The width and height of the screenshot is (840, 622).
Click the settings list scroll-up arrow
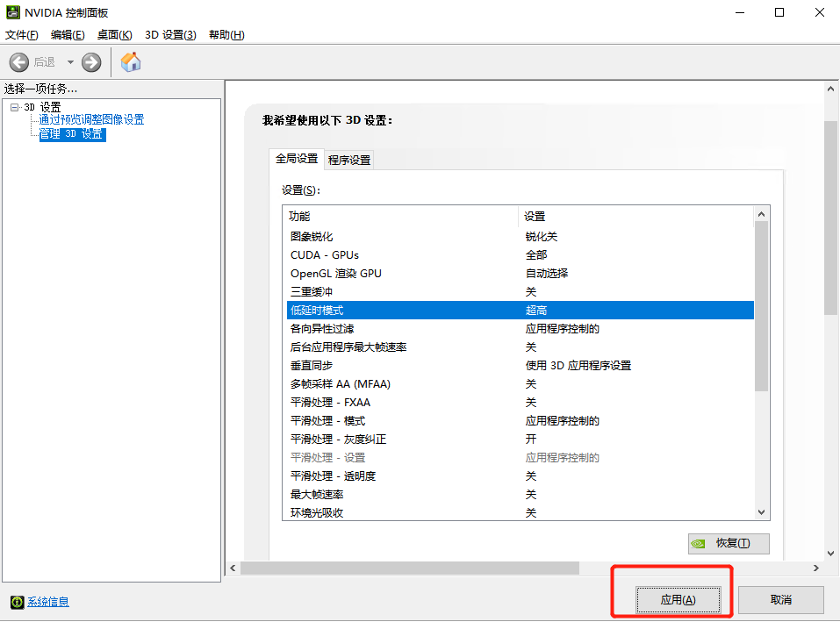point(761,214)
